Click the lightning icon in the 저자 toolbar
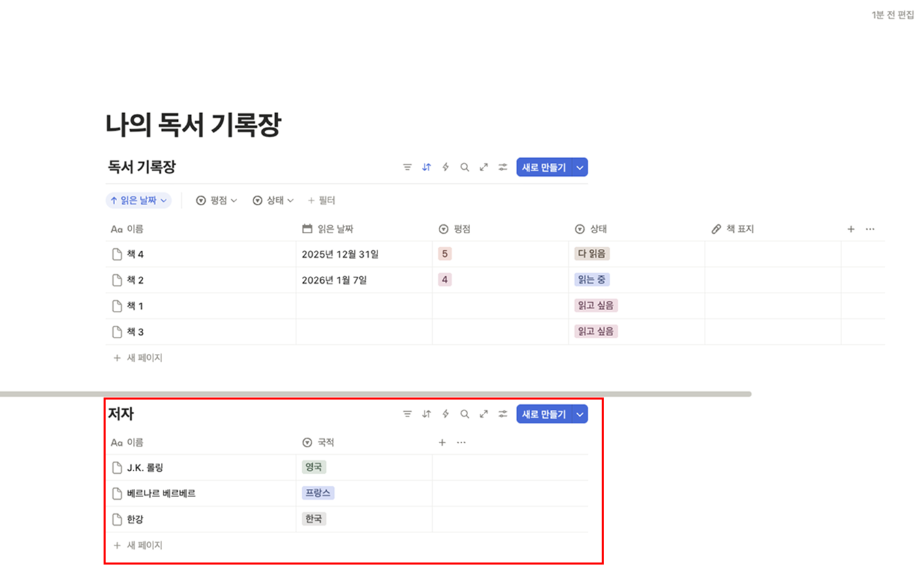924x570 pixels. coord(445,414)
